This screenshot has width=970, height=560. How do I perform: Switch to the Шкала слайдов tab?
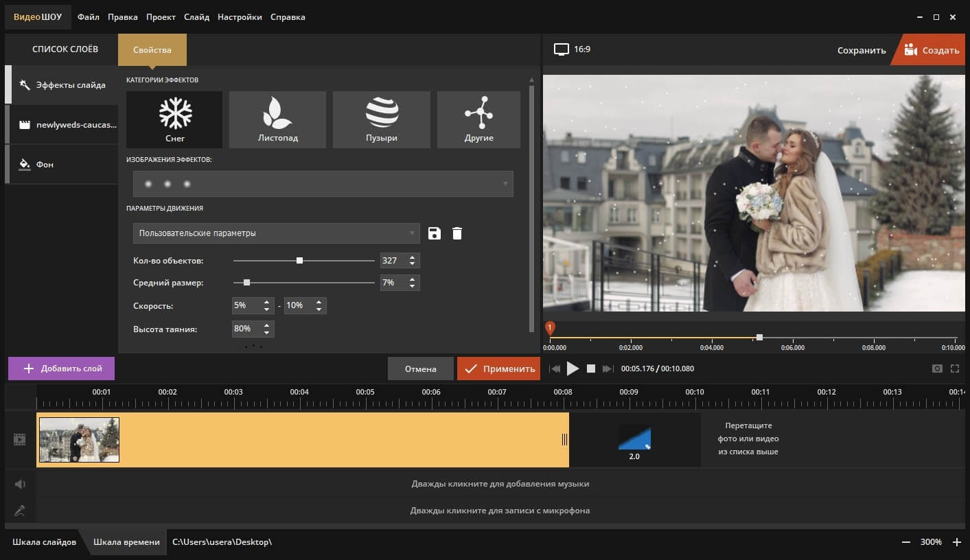click(x=45, y=542)
